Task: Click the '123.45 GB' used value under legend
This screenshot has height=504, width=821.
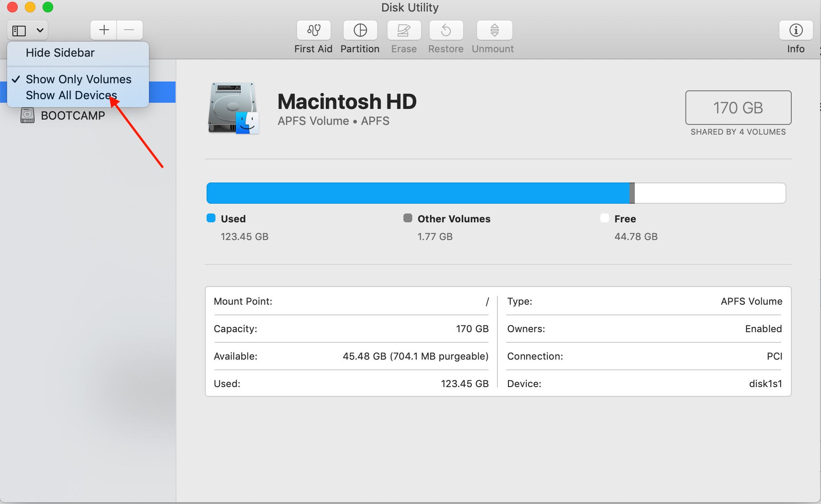Action: tap(245, 236)
